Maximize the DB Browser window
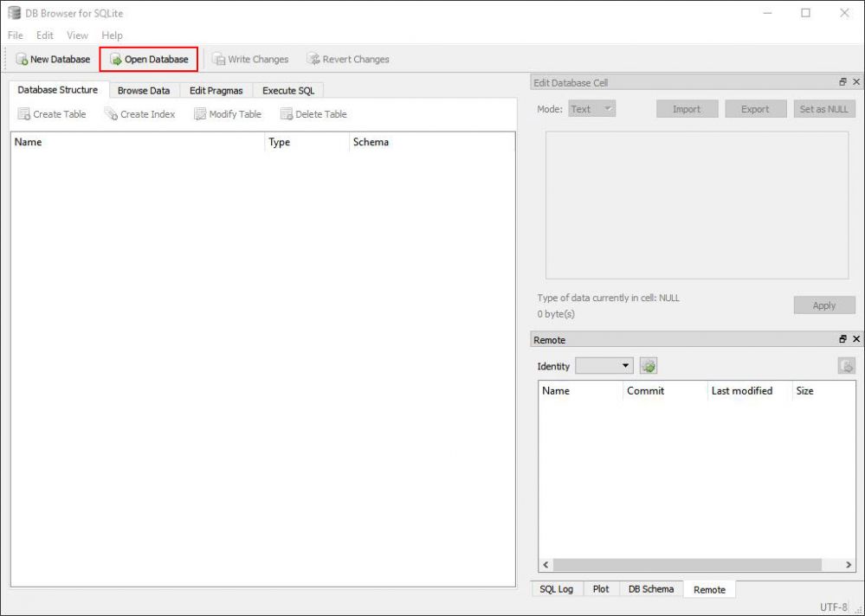The image size is (865, 616). point(806,13)
